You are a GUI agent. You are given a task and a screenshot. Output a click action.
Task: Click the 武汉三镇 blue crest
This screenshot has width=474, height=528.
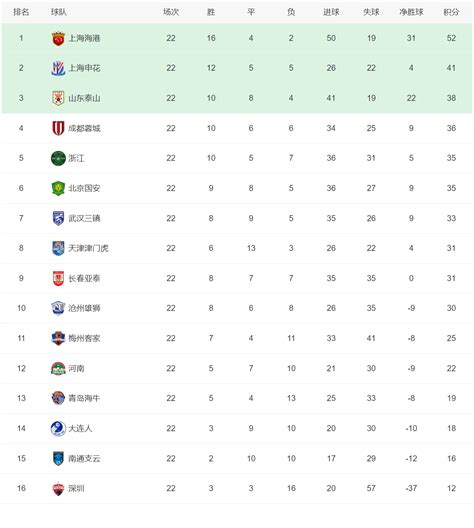[58, 218]
